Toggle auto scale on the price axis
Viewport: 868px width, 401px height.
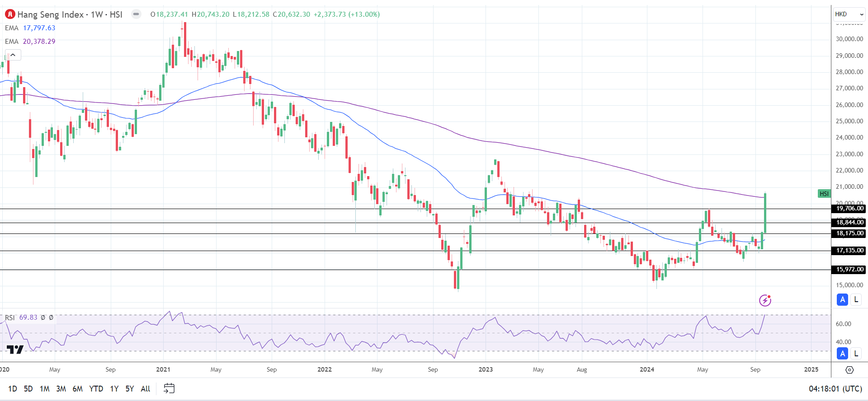coord(842,299)
